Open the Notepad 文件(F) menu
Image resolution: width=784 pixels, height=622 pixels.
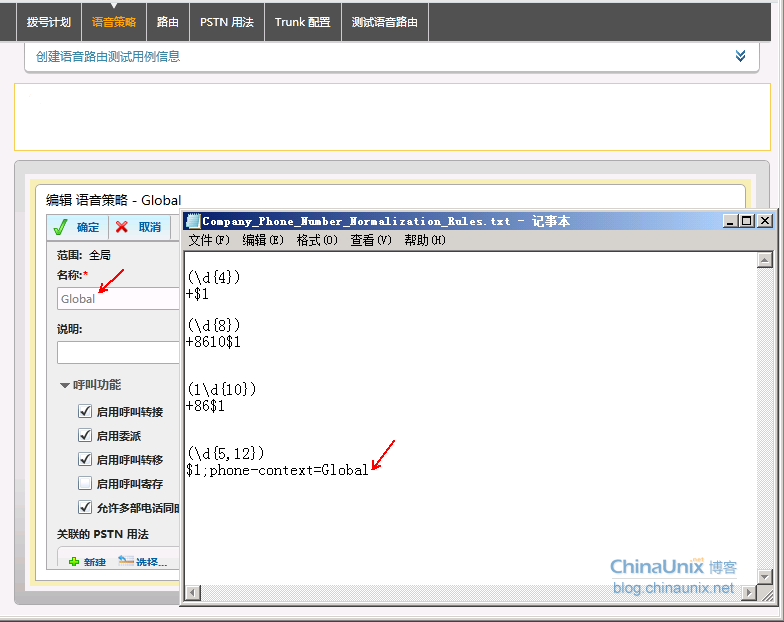click(208, 240)
